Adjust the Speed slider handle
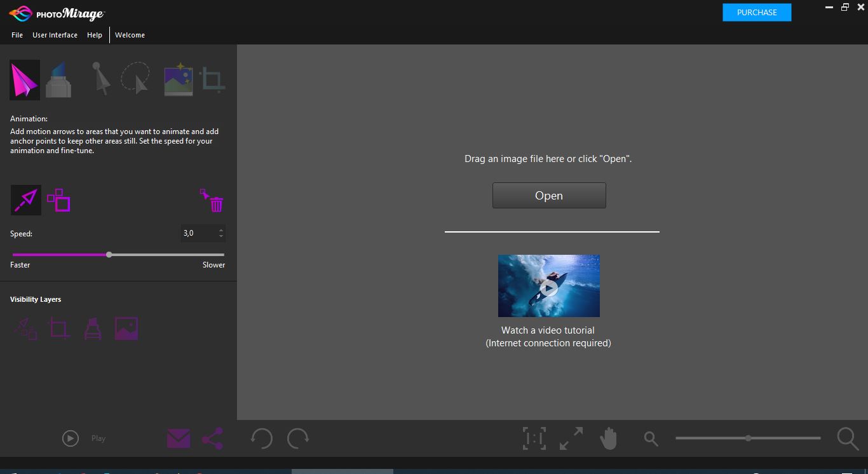868x474 pixels. click(x=109, y=255)
